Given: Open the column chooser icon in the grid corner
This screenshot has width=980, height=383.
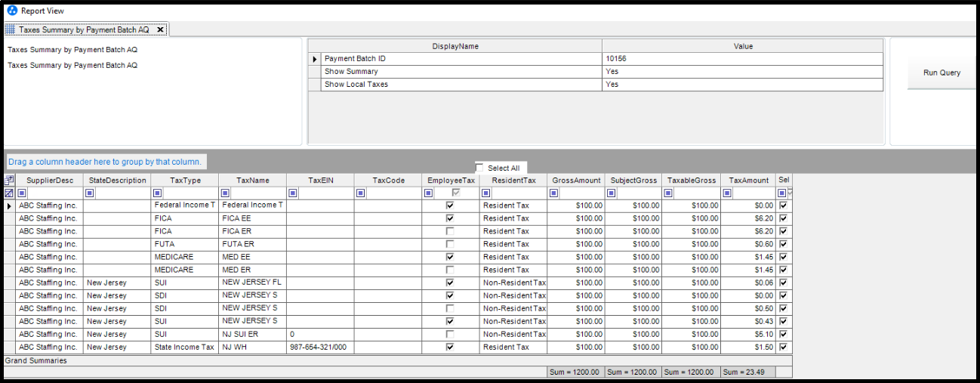Looking at the screenshot, I should (9, 181).
